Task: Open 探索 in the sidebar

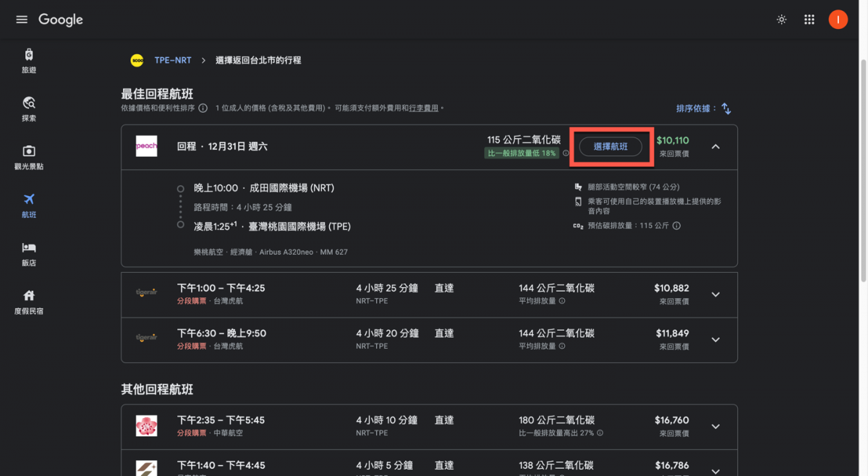Action: (x=29, y=109)
